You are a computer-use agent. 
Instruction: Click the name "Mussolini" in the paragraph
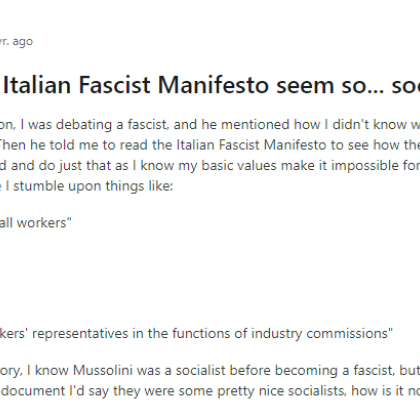103,370
